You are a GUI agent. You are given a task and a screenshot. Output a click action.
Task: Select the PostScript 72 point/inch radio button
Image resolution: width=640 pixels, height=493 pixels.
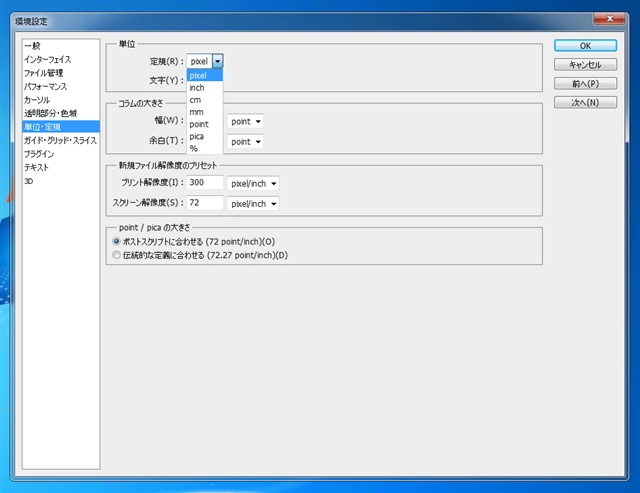[116, 242]
